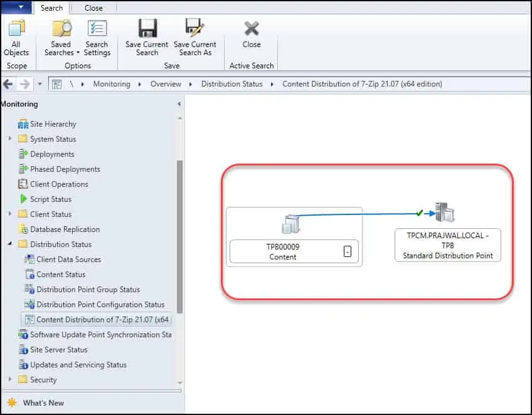
Task: Open navigation history dropdown arrow
Action: [40, 84]
